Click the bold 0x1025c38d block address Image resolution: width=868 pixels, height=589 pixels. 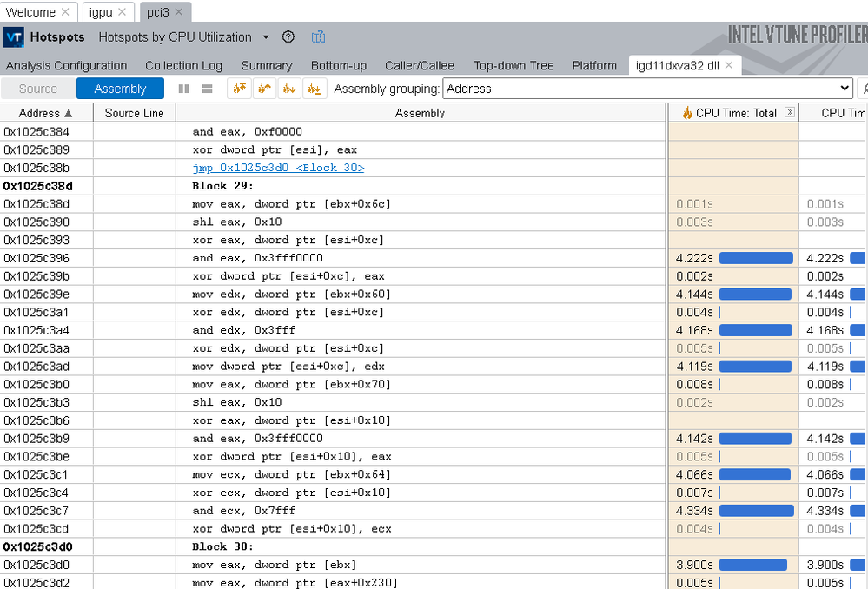pyautogui.click(x=37, y=186)
